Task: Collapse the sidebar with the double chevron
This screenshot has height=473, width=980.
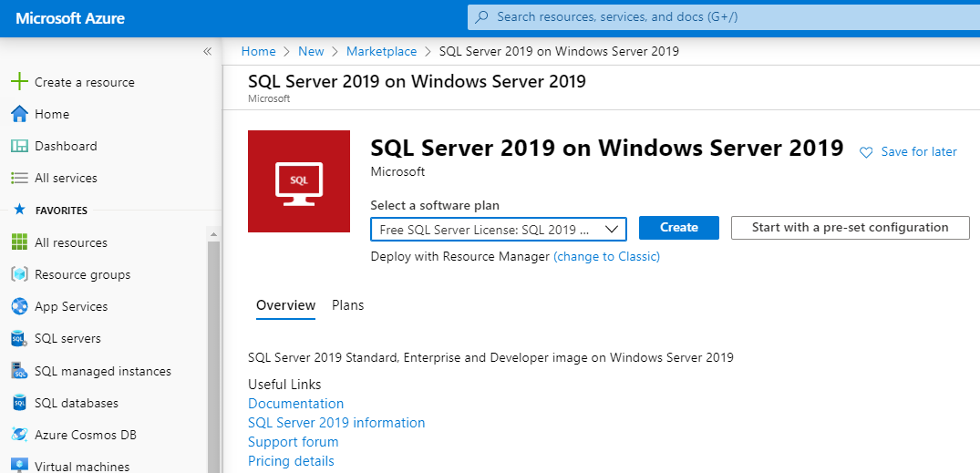Action: click(x=208, y=51)
